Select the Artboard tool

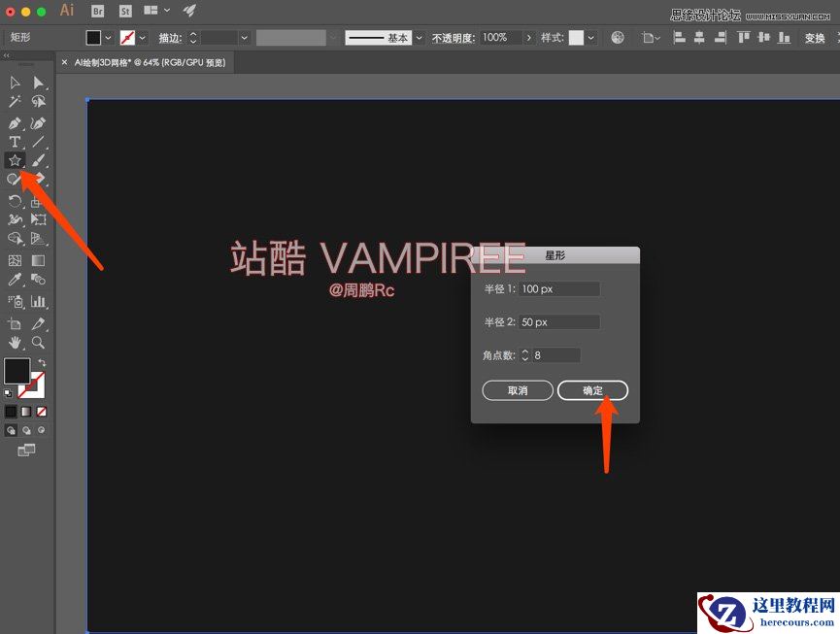pyautogui.click(x=15, y=324)
